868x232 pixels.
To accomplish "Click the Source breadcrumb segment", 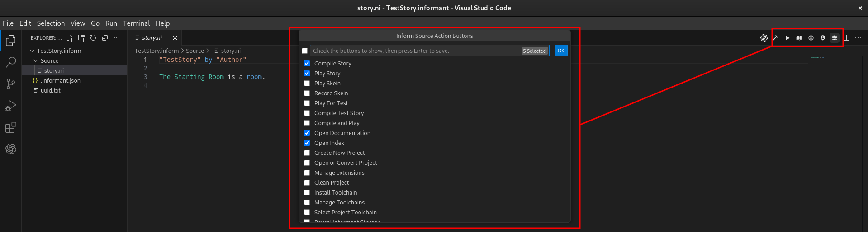I will [x=195, y=51].
